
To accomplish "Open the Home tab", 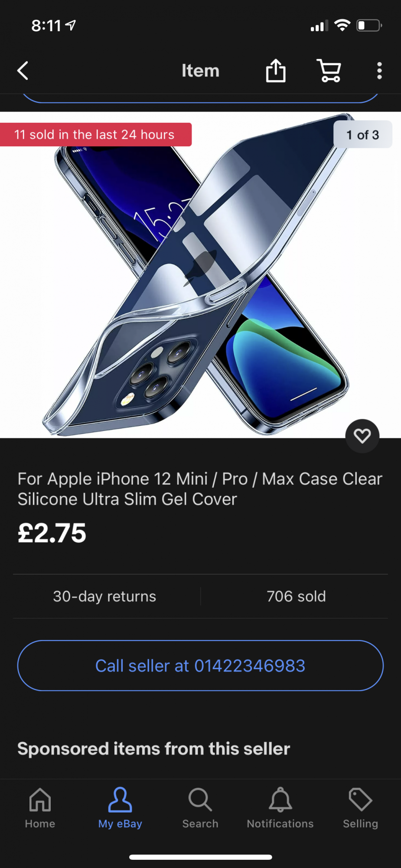I will click(40, 808).
